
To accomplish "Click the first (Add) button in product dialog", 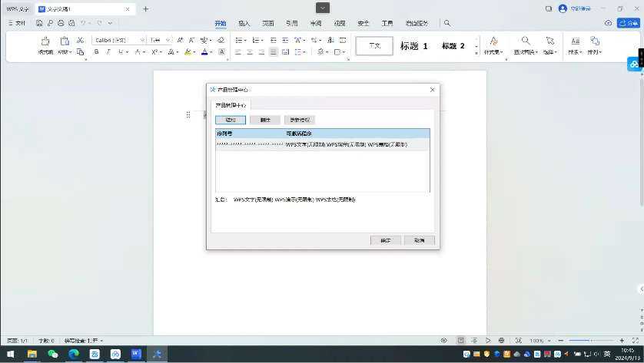I will (231, 120).
